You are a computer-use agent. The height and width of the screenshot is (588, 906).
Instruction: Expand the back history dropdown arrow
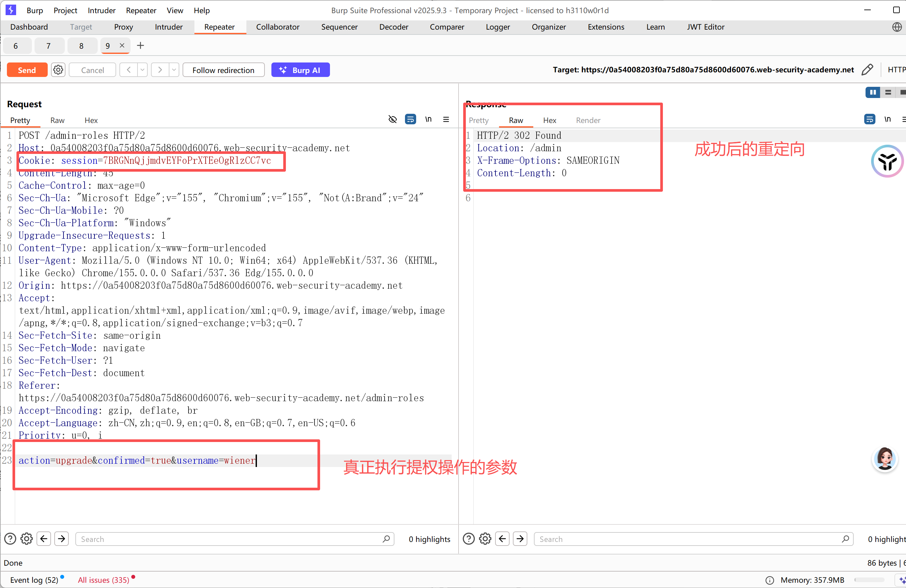pyautogui.click(x=142, y=70)
